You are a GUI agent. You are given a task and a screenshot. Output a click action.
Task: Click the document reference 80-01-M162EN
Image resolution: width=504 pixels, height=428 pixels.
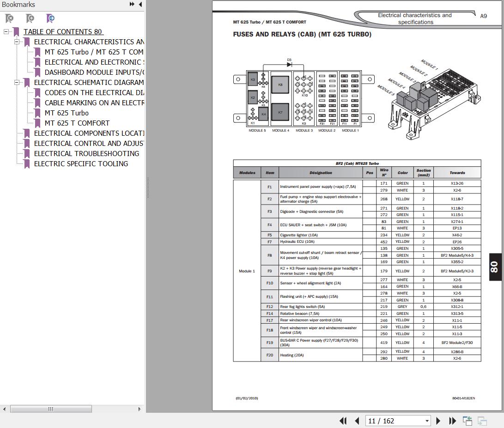click(x=463, y=398)
